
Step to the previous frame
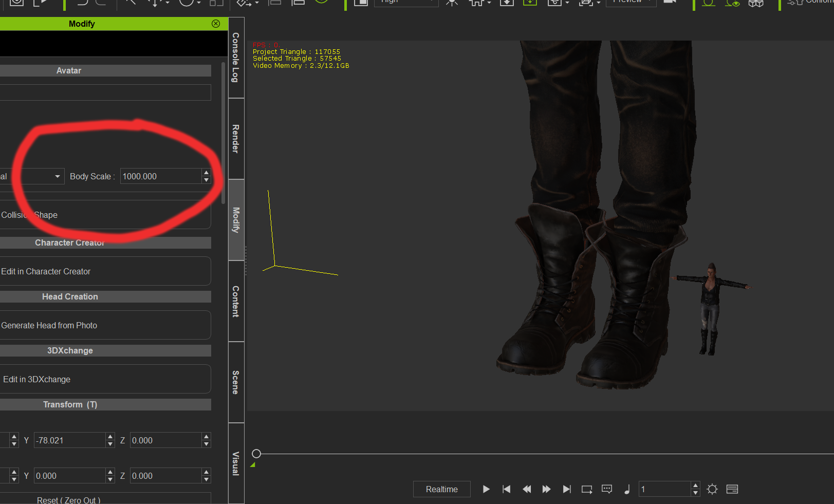[527, 489]
